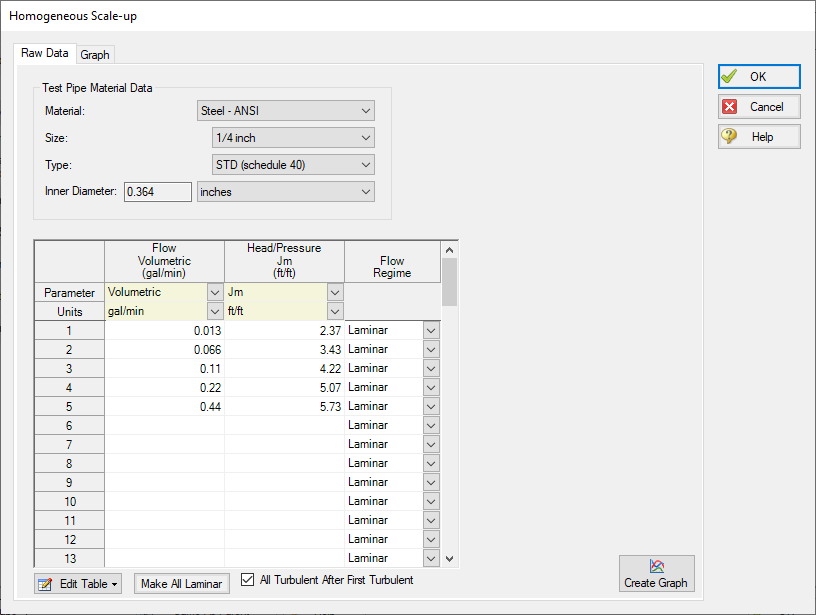Open the gal/min units dropdown
816x615 pixels.
pyautogui.click(x=214, y=312)
